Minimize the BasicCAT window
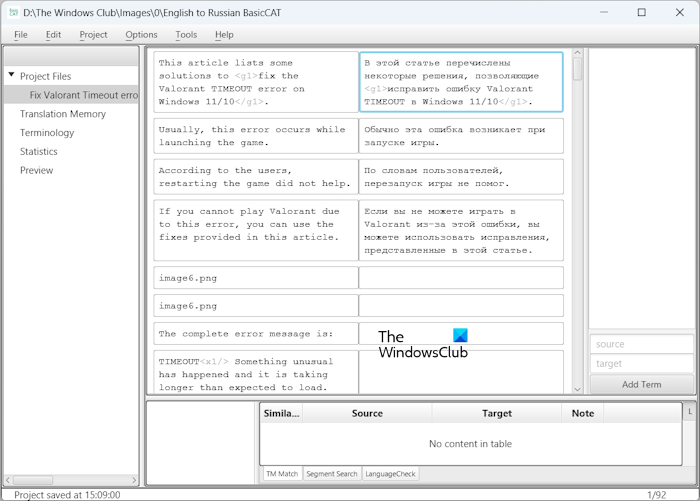Screen dimensions: 700x501 (604, 13)
